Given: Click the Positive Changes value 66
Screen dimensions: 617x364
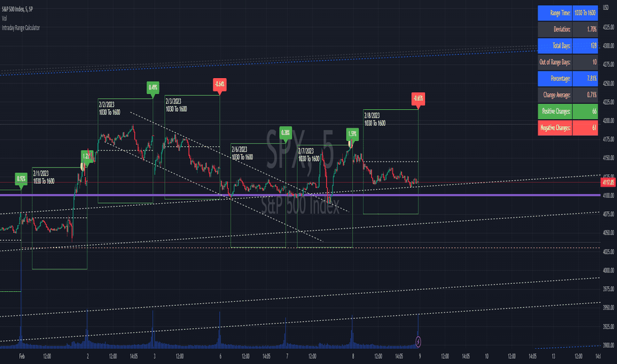Looking at the screenshot, I should point(585,111).
